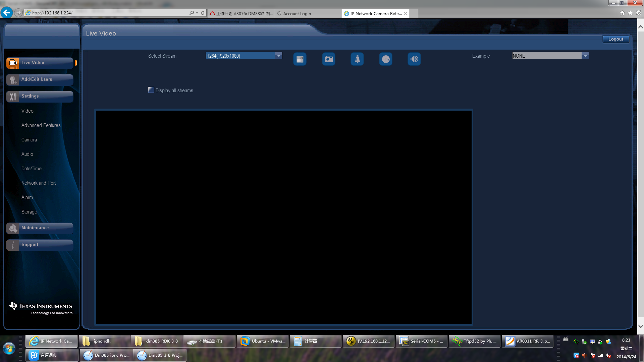
Task: Click the full-screen expand icon
Action: point(300,59)
